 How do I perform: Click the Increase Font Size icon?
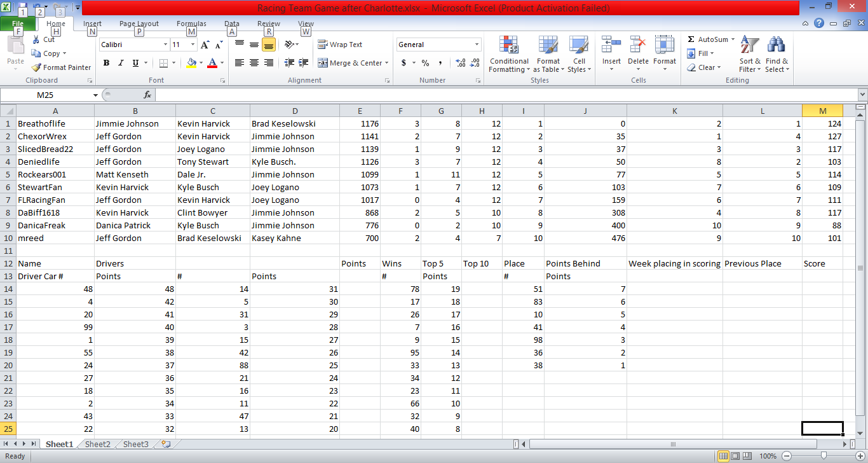click(x=205, y=45)
